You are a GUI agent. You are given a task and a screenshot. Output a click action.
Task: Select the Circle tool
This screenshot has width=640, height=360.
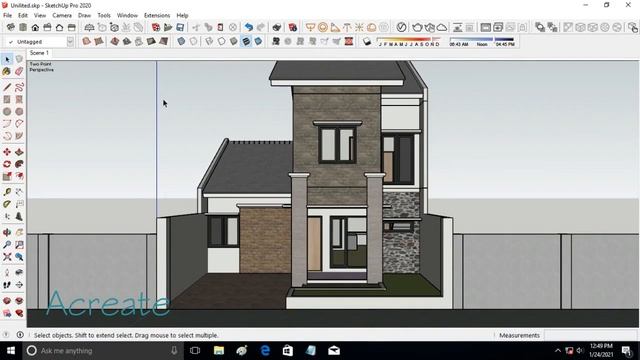tap(7, 111)
